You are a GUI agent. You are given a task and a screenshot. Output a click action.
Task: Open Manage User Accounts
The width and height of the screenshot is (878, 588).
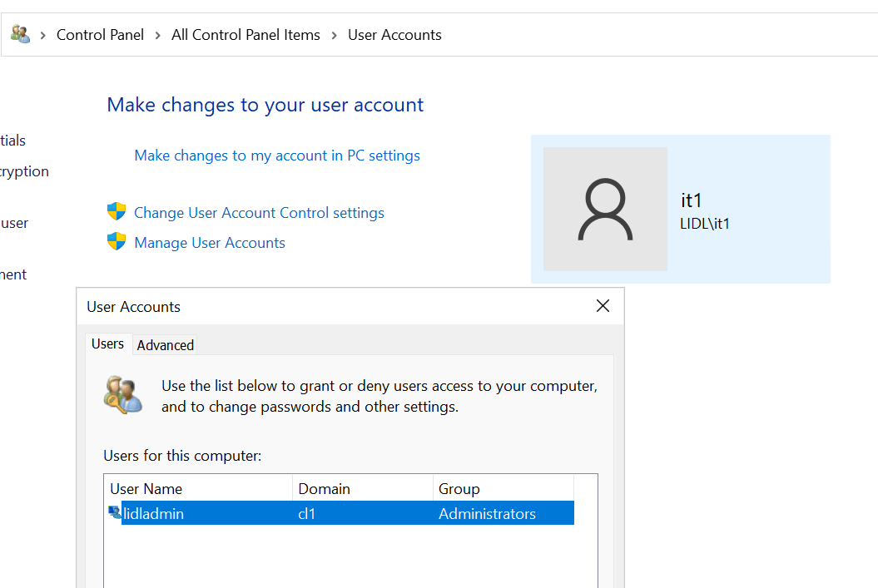pos(209,243)
